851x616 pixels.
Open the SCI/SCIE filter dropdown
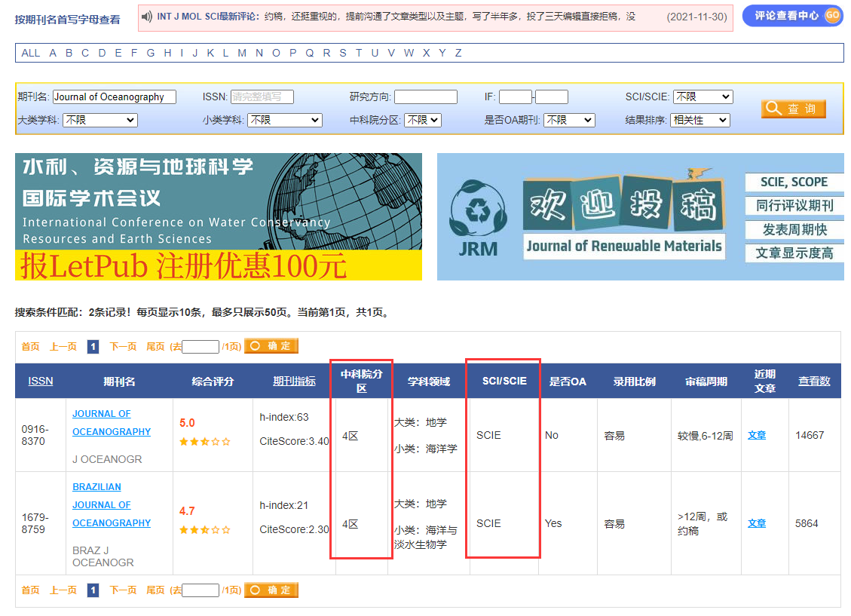[x=703, y=97]
